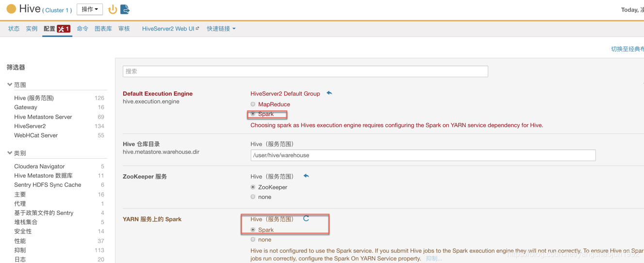The image size is (644, 263).
Task: Filter by Hive Metastore Server scope
Action: click(x=43, y=117)
